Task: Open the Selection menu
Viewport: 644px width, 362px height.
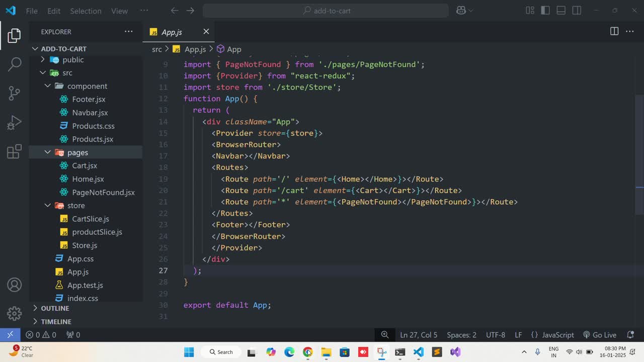Action: click(x=86, y=11)
